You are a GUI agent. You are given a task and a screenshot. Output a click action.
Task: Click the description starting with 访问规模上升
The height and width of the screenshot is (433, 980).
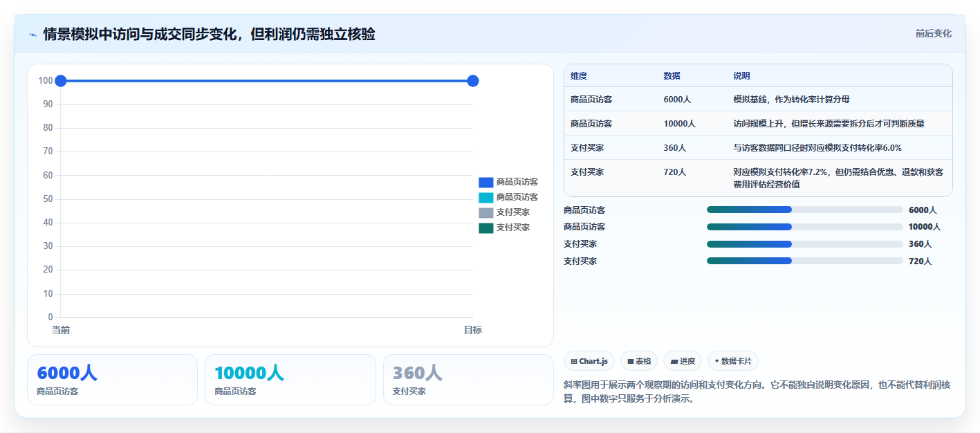point(829,124)
